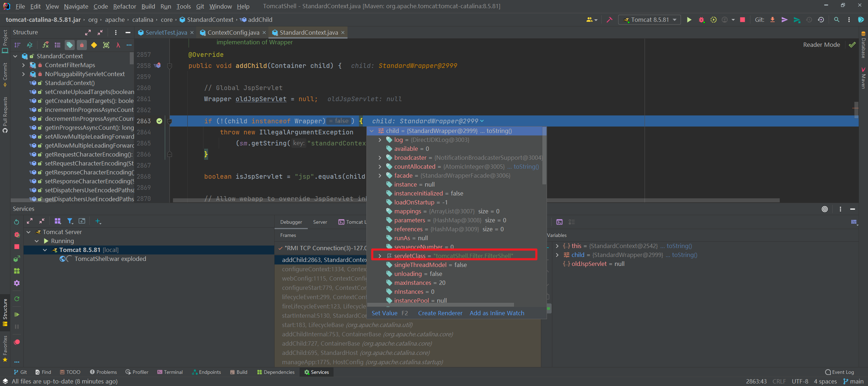Open the Tomcat 8.5.81 configuration dropdown

pyautogui.click(x=649, y=20)
